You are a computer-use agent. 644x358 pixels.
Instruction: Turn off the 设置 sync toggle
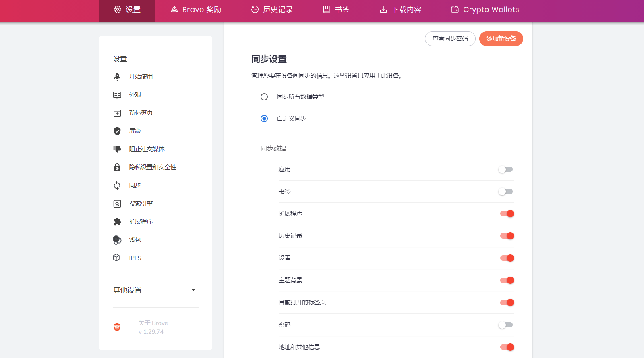507,258
